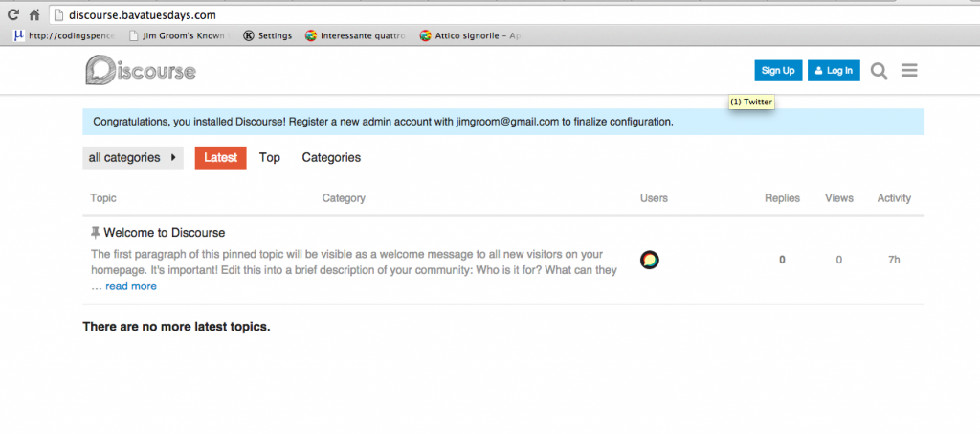Click the welcome topic excerpt paragraph
This screenshot has width=980, height=434.
click(354, 269)
